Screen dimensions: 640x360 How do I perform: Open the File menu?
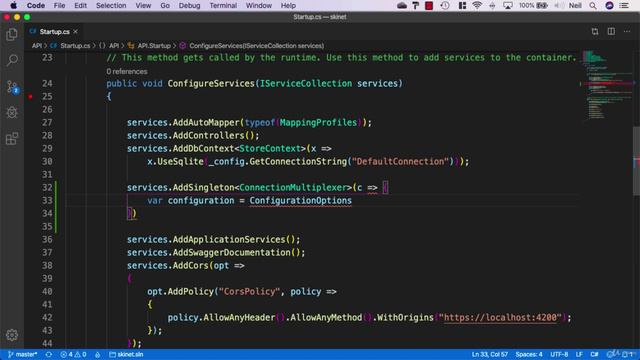[60, 5]
